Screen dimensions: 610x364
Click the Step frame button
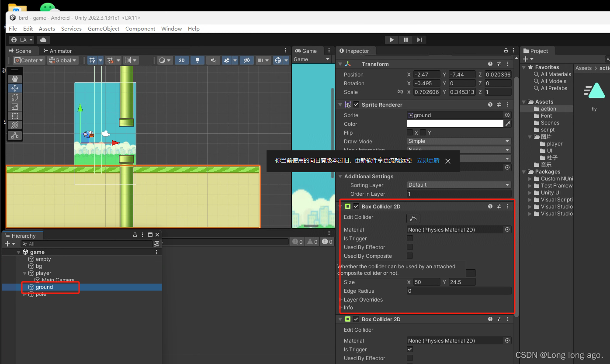(419, 40)
